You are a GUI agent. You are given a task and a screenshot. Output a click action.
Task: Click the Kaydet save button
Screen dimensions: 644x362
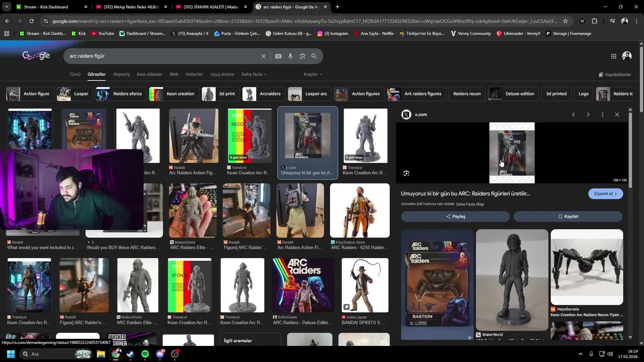tap(568, 216)
